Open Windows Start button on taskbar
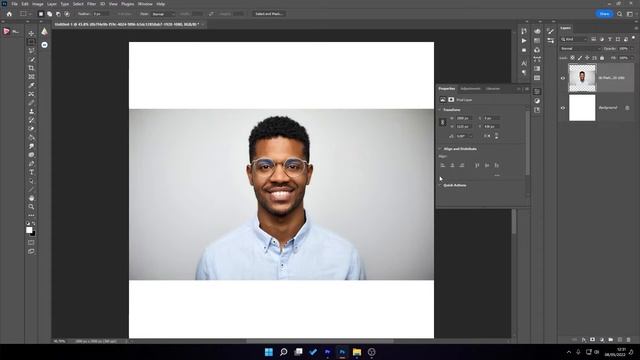Screen dimensions: 640x360 [x=269, y=352]
